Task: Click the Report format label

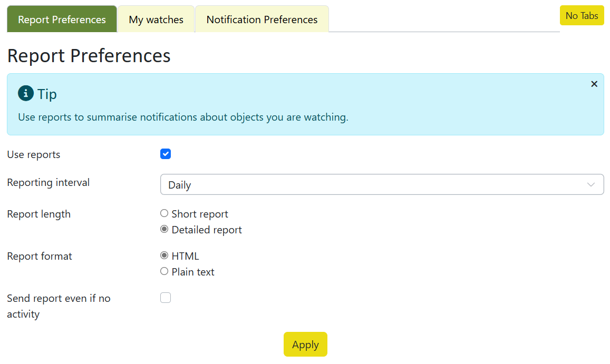Action: click(40, 256)
